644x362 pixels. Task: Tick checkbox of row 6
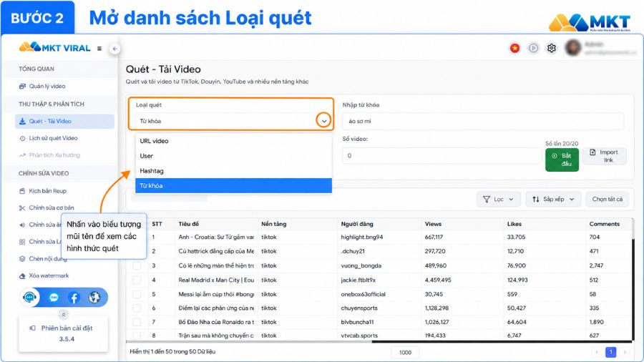[137, 308]
